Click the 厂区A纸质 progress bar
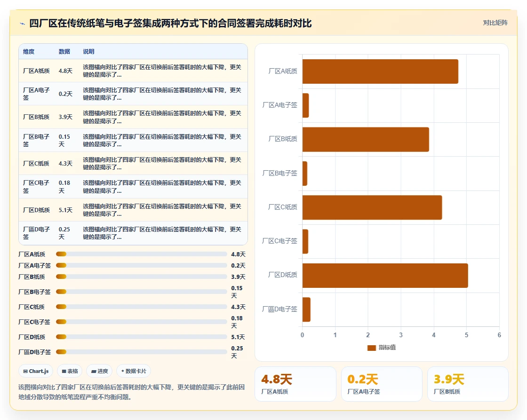 point(142,254)
